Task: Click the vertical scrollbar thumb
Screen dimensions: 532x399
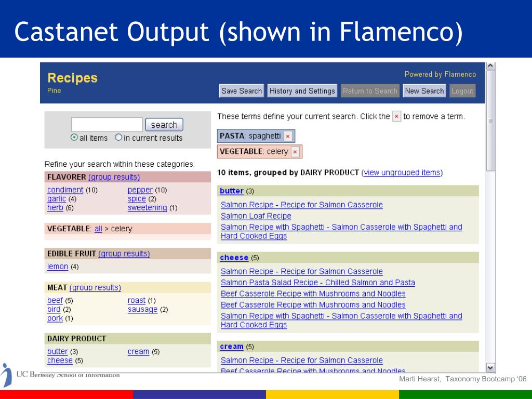Action: [x=490, y=121]
